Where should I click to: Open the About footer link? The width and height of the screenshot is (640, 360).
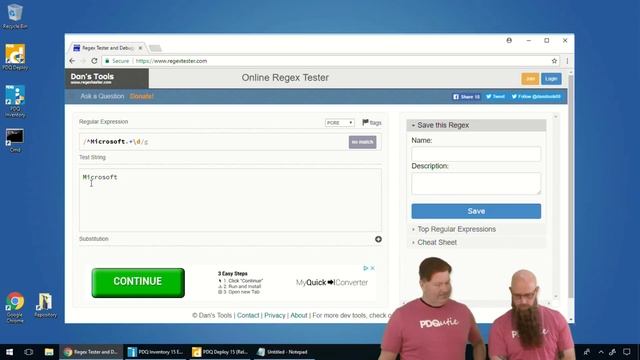(x=299, y=316)
